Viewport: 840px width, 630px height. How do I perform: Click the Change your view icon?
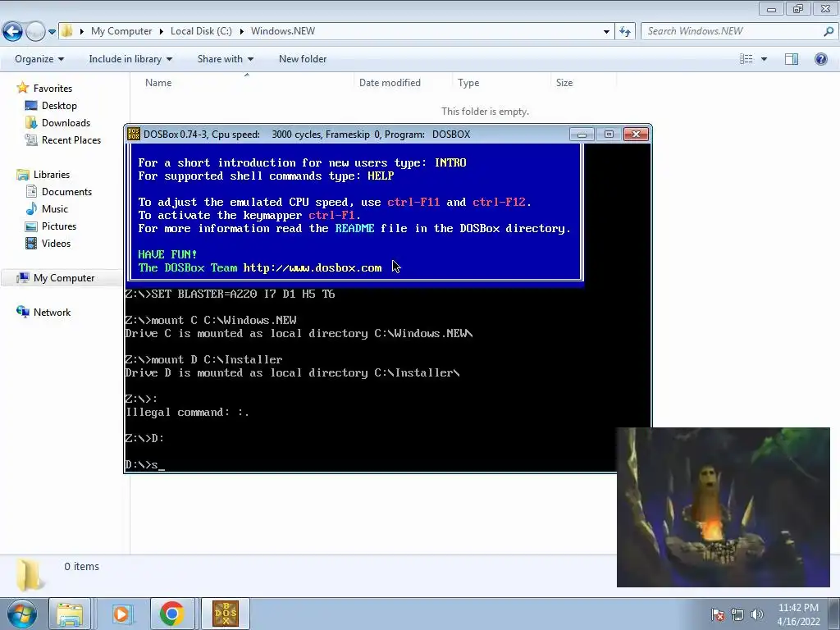pos(746,59)
